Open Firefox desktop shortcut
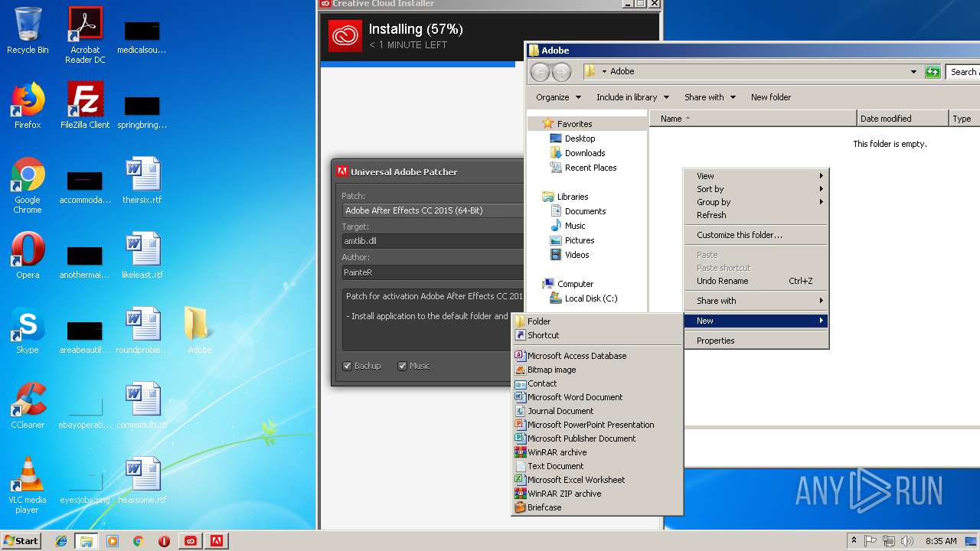 (x=28, y=106)
